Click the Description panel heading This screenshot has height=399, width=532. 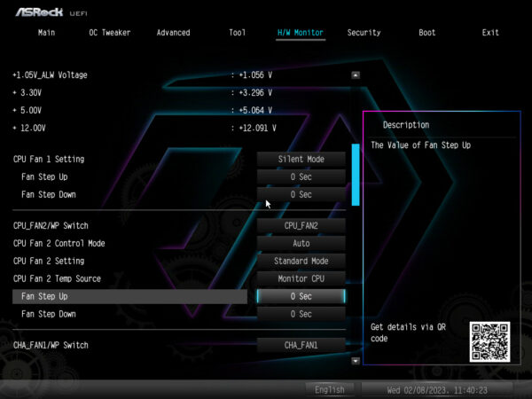tap(406, 125)
